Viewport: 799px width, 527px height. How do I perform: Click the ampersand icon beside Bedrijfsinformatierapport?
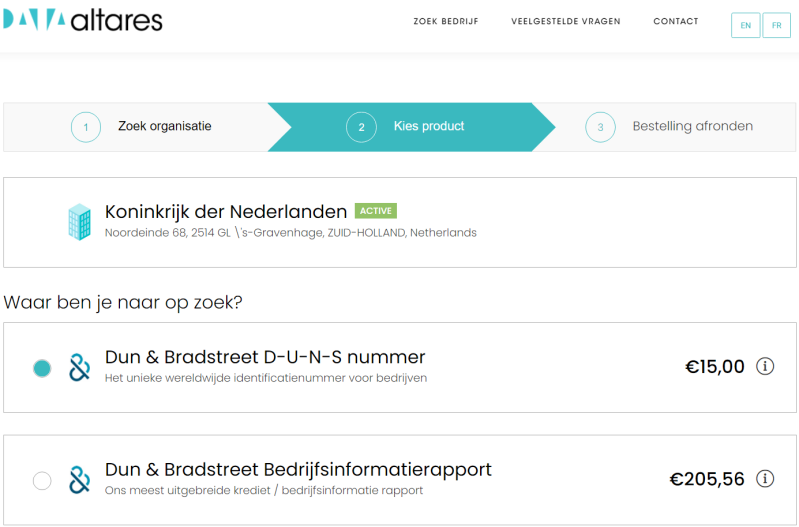(79, 480)
